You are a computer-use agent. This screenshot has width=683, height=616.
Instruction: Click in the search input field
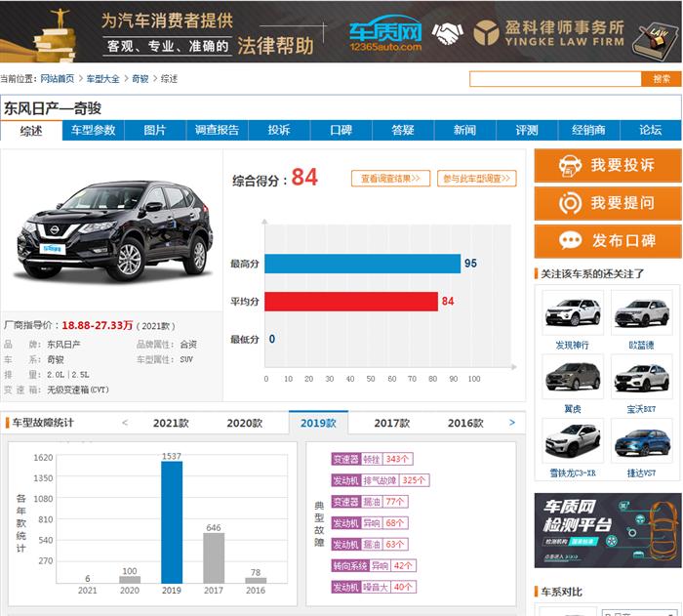[x=555, y=79]
